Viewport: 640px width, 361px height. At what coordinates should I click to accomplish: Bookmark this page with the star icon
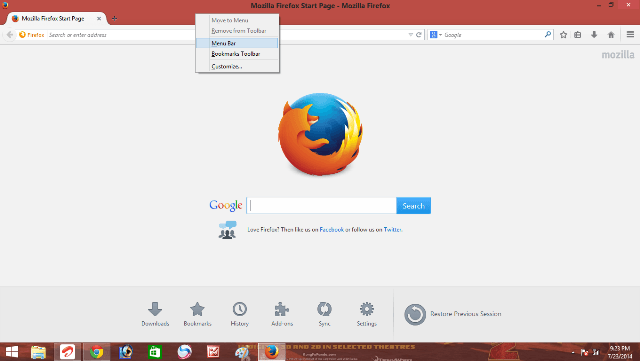tap(563, 35)
